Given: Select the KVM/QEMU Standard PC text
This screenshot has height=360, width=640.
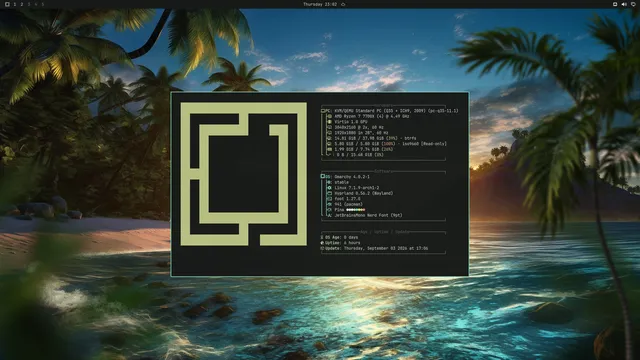Looking at the screenshot, I should 396,111.
